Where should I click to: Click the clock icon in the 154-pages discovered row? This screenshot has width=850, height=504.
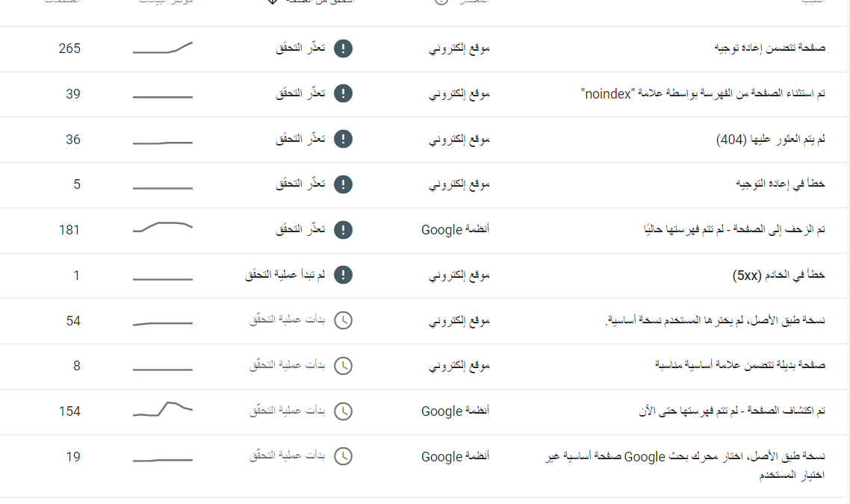(343, 411)
